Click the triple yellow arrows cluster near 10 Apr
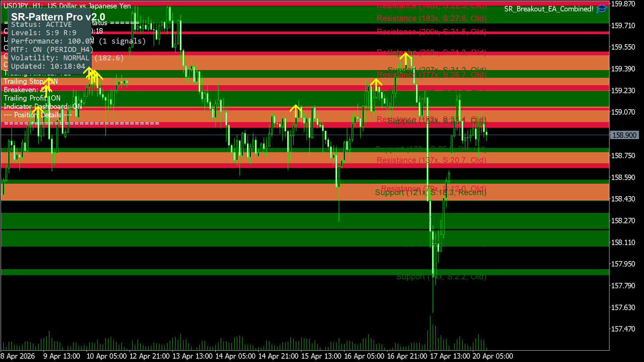Image resolution: width=644 pixels, height=362 pixels. coord(93,76)
